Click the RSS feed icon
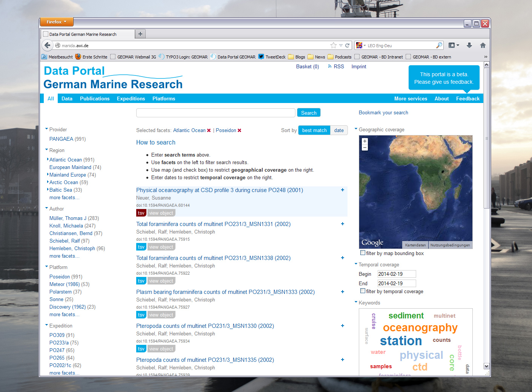Viewport: 532px width, 392px height. (330, 66)
